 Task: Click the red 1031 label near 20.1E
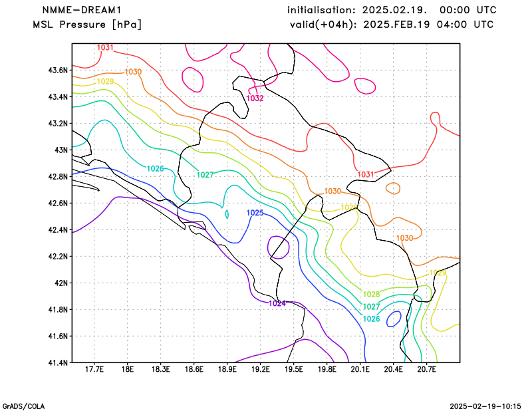(365, 174)
